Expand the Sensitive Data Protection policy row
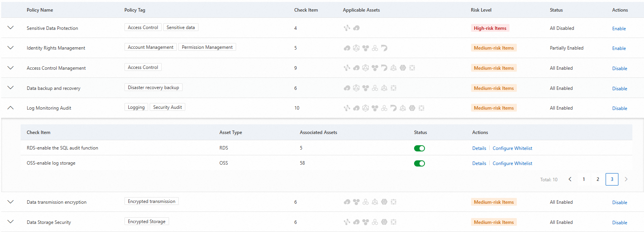This screenshot has height=232, width=644. (10, 28)
